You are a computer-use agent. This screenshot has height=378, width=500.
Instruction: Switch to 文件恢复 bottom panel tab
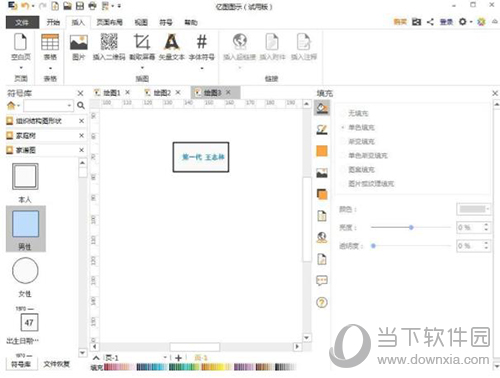56,364
